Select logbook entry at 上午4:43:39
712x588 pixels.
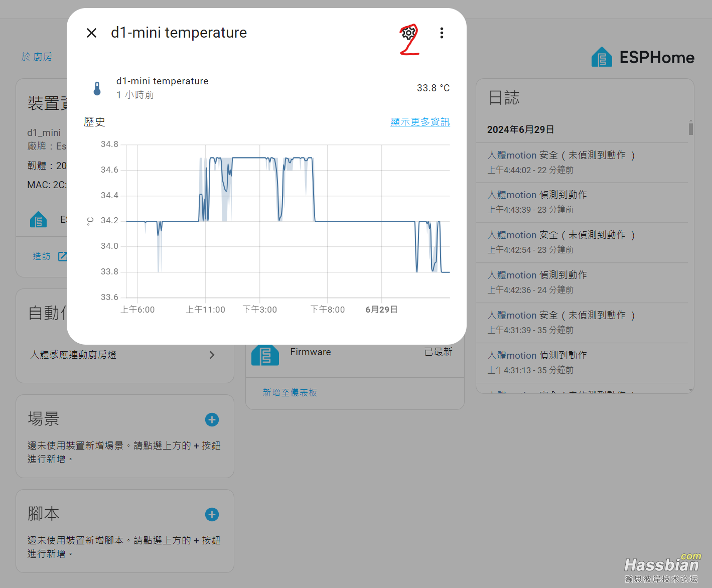tap(582, 202)
